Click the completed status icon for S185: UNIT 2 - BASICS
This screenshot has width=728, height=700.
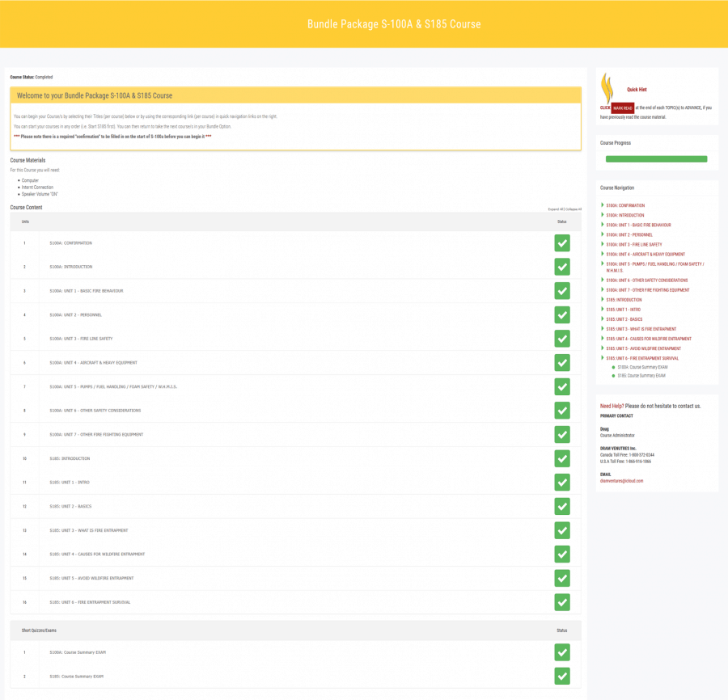[x=561, y=506]
